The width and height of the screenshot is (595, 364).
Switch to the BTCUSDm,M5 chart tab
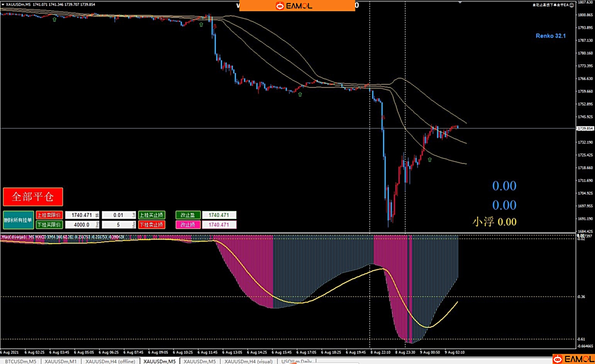point(20,361)
